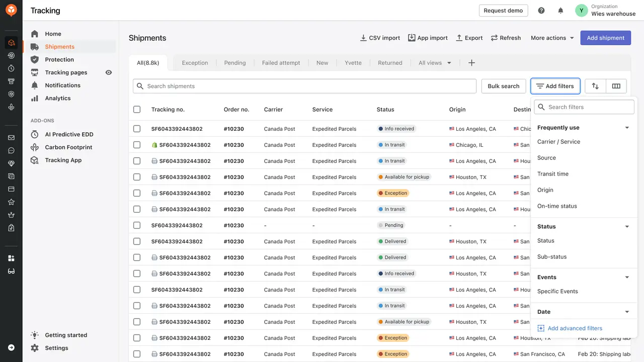
Task: Tick the select-all checkbox in the table header
Action: (x=137, y=110)
